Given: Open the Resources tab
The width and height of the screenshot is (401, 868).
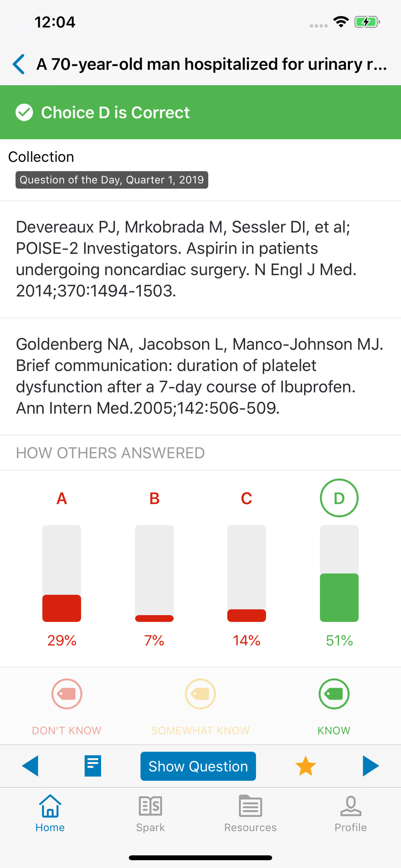Looking at the screenshot, I should pyautogui.click(x=250, y=814).
